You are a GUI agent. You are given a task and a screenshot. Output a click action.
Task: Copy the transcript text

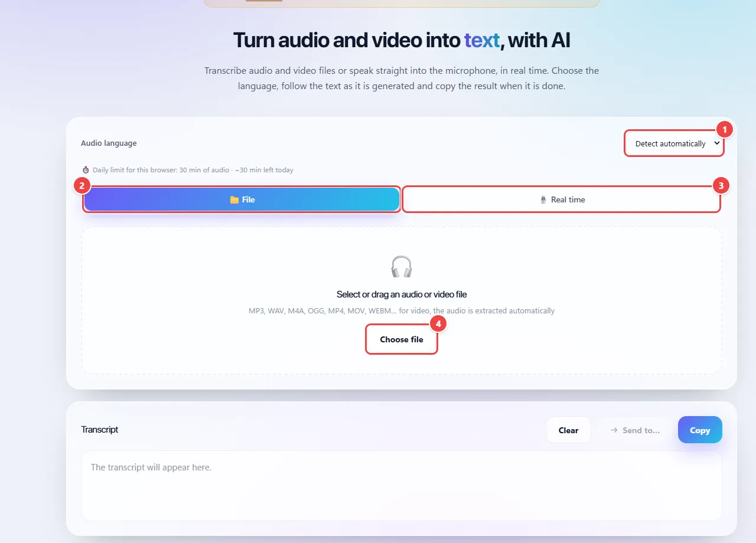pyautogui.click(x=700, y=430)
